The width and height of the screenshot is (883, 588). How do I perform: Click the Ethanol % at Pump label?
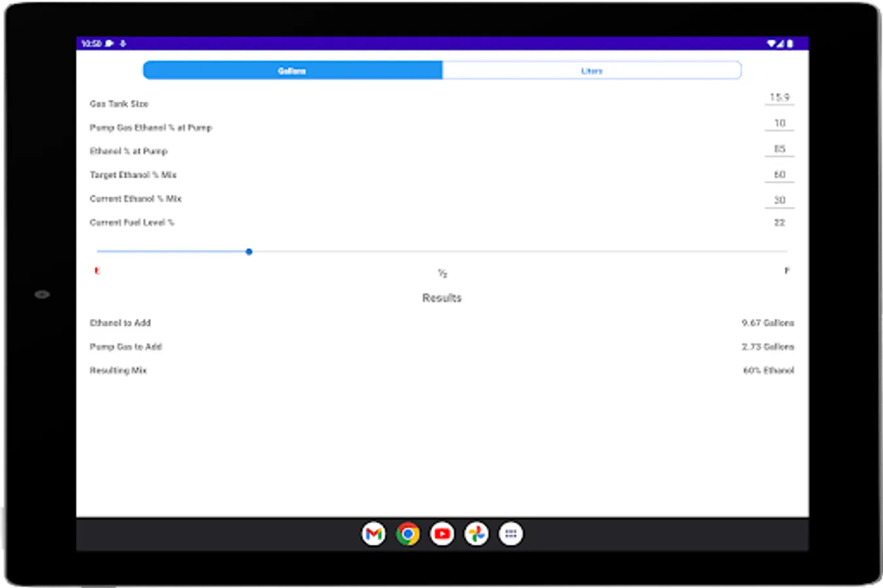coord(129,151)
